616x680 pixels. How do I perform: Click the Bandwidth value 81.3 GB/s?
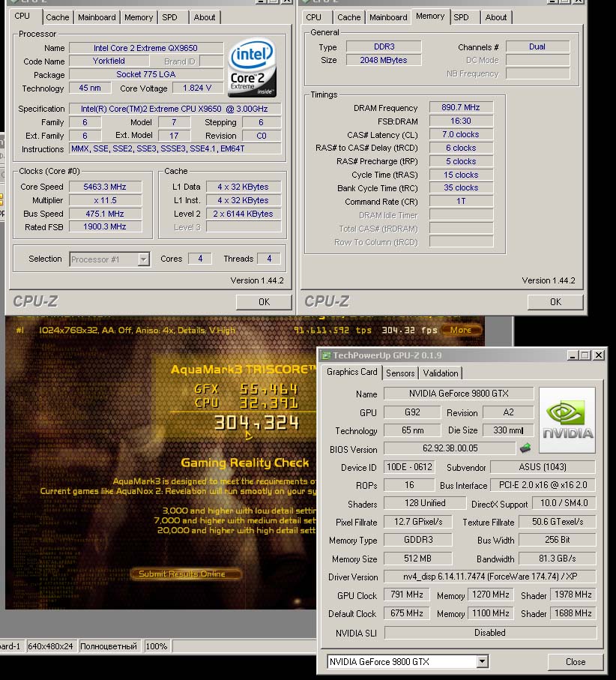[x=558, y=558]
